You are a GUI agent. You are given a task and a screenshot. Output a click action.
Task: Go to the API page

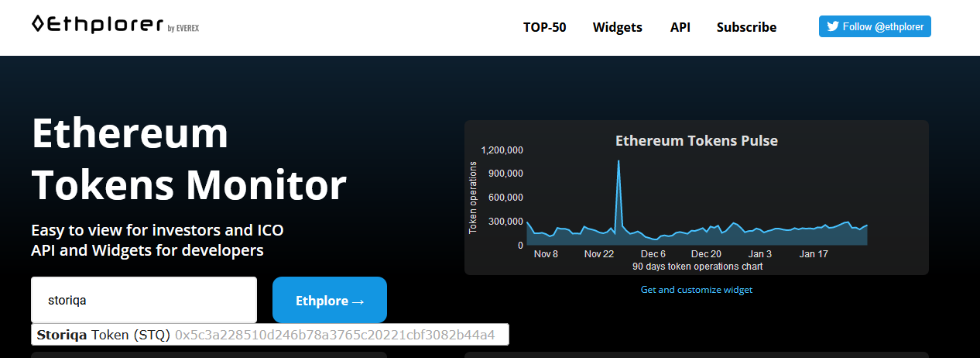click(x=680, y=27)
